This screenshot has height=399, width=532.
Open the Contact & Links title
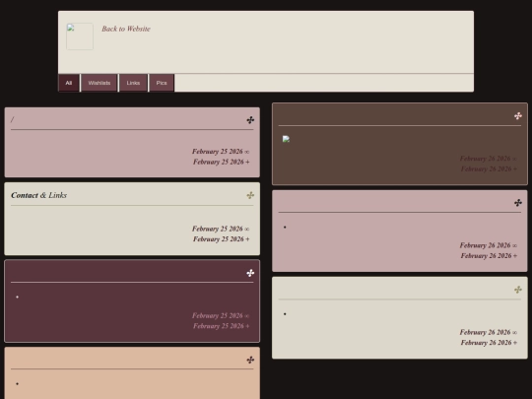point(39,195)
